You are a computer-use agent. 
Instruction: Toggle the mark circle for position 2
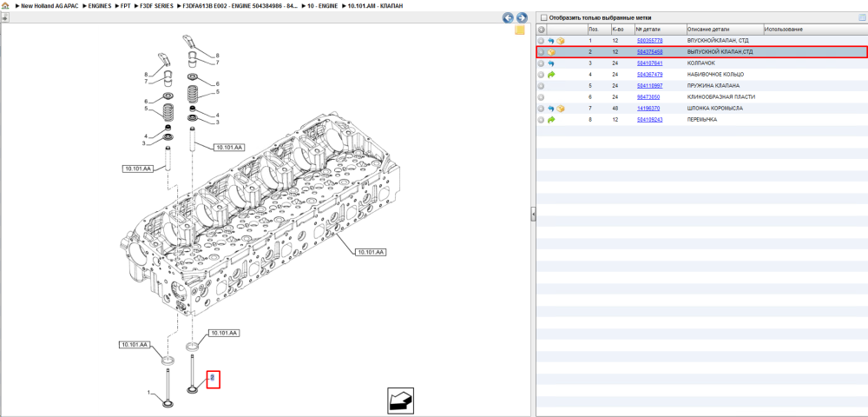[542, 52]
